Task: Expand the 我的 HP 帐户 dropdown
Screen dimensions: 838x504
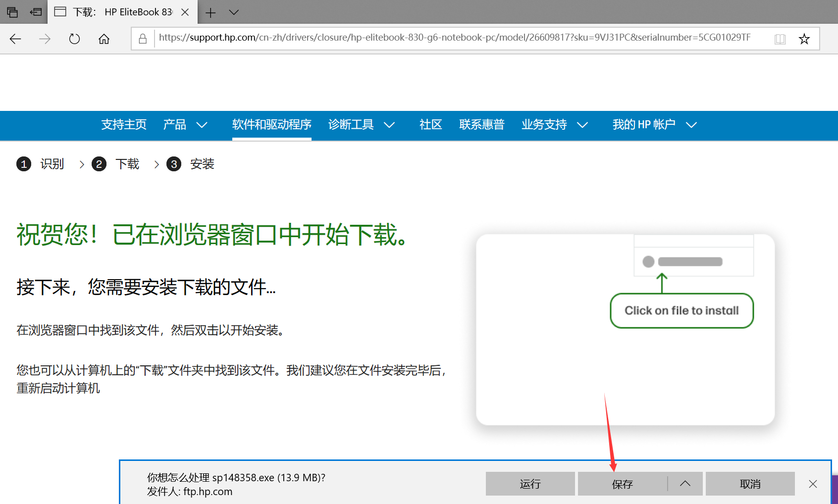Action: [655, 125]
